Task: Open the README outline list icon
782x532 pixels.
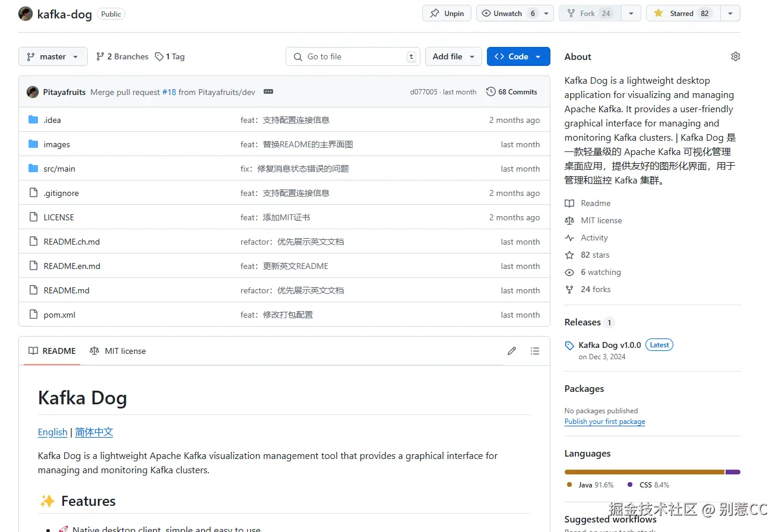Action: [535, 351]
